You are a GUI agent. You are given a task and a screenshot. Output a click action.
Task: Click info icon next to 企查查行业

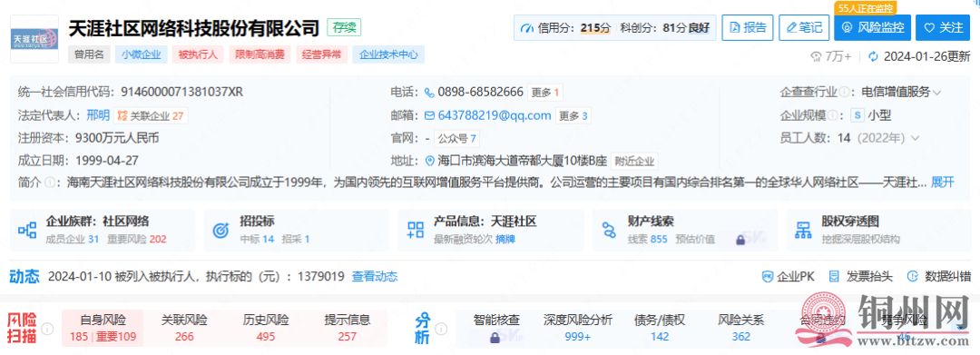(845, 93)
